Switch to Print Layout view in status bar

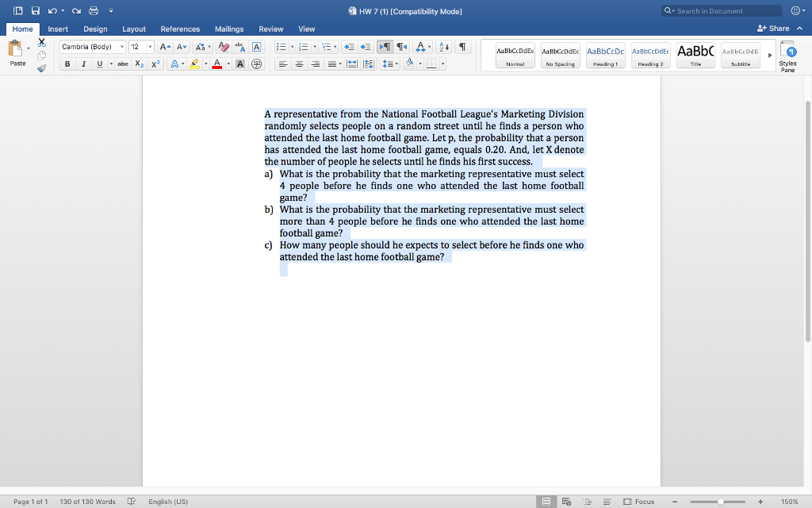(546, 501)
